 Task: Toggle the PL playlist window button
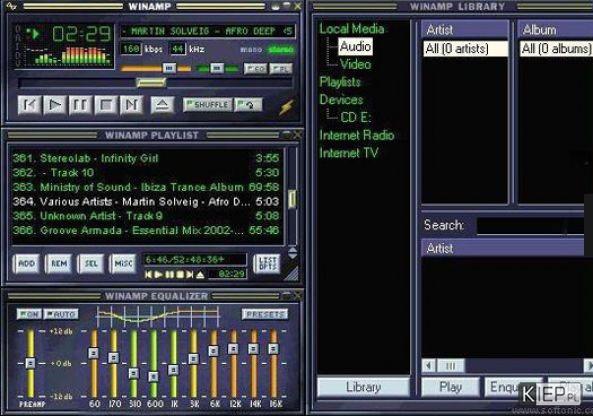point(281,68)
